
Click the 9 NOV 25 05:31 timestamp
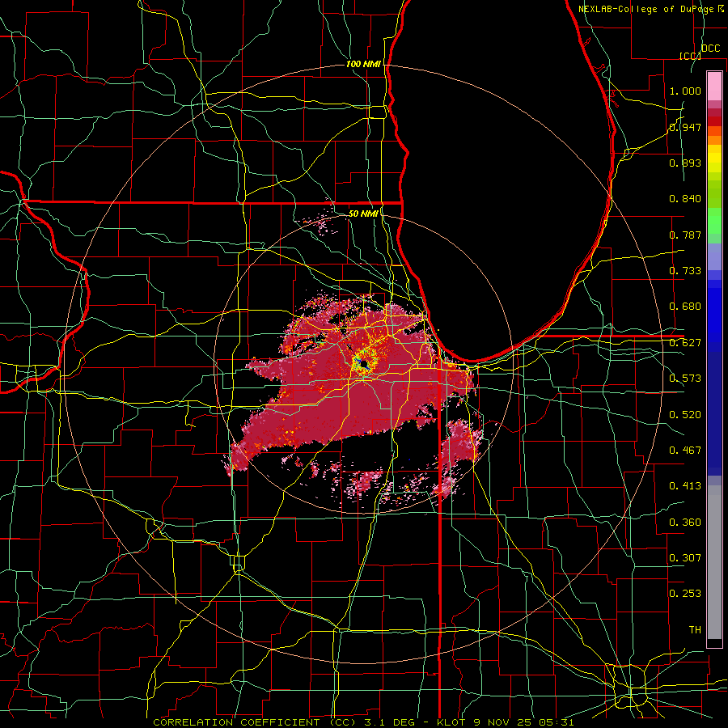point(523,722)
